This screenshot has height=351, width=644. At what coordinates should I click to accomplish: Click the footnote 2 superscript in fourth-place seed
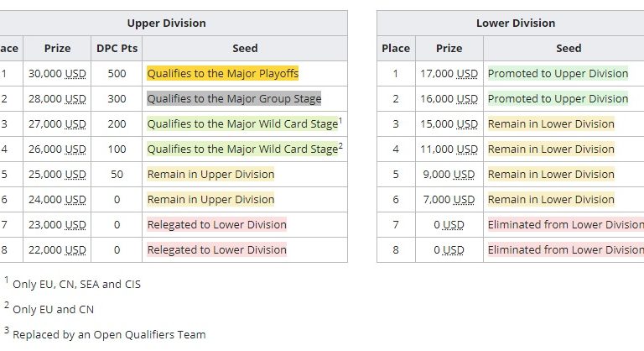[340, 146]
